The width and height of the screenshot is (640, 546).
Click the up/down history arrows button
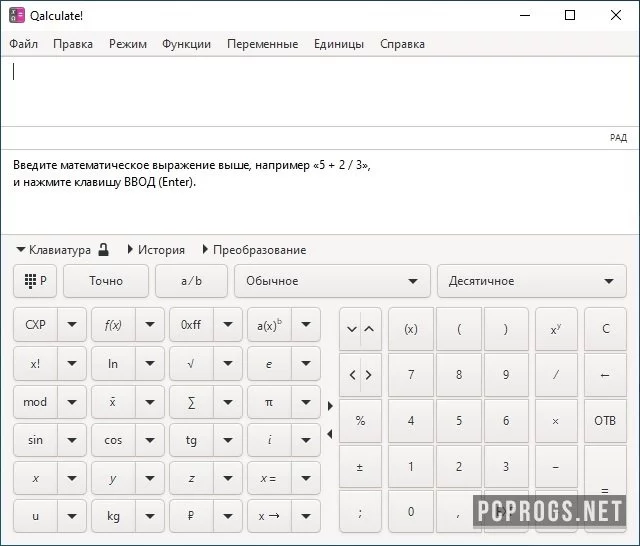360,329
